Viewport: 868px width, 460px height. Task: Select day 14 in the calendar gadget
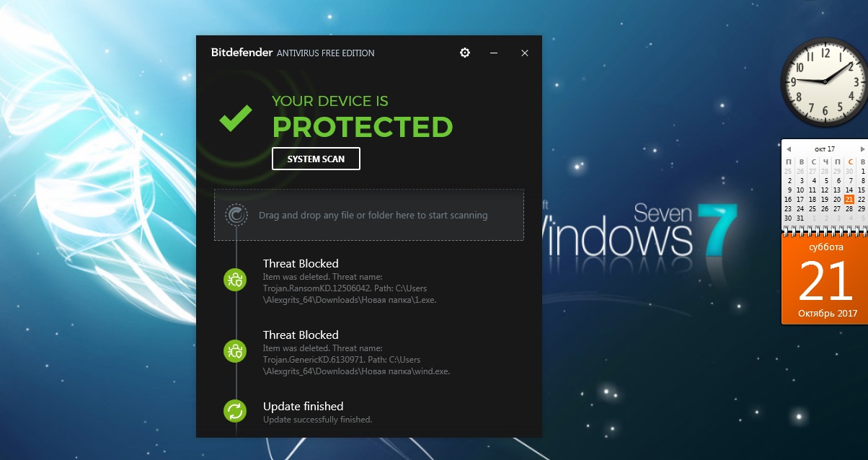849,190
